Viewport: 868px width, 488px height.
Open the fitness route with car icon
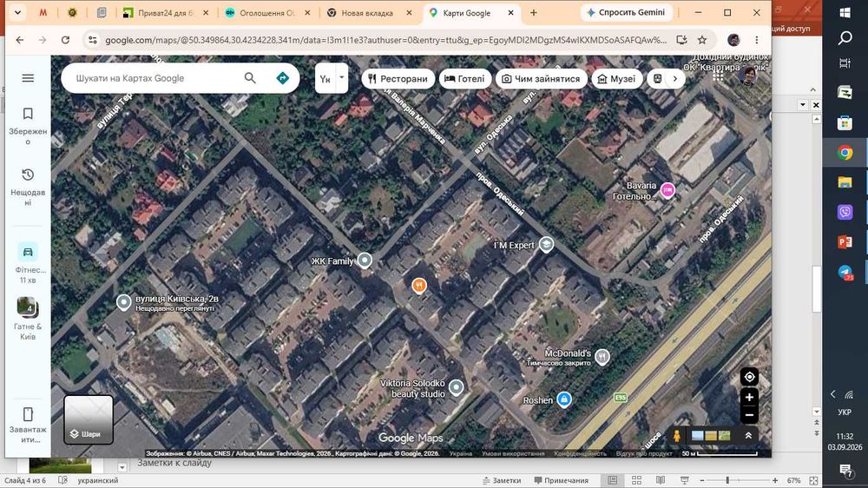(x=28, y=262)
